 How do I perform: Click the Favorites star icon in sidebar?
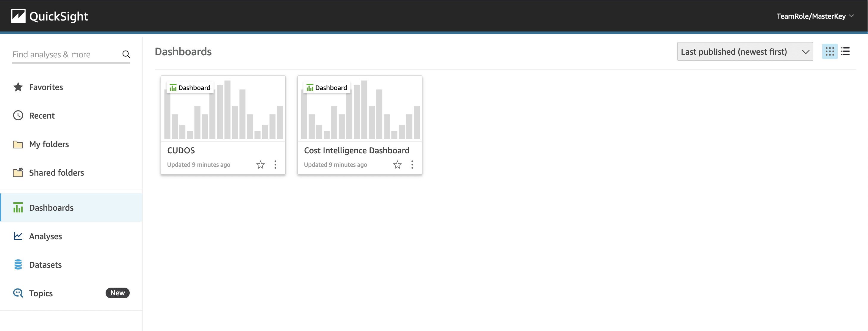point(18,87)
